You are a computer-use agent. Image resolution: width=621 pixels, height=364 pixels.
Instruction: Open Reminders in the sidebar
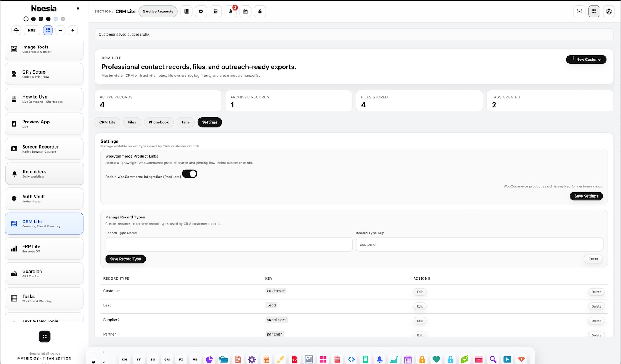pyautogui.click(x=44, y=174)
